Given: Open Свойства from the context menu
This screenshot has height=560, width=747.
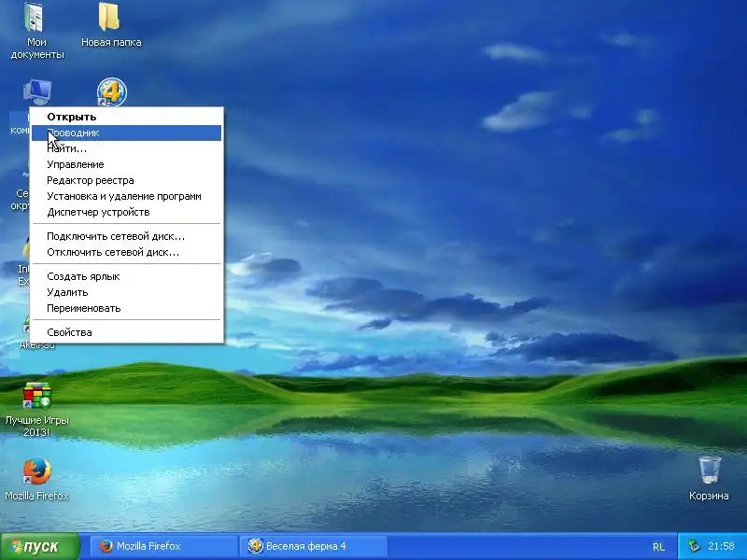Looking at the screenshot, I should click(127, 332).
